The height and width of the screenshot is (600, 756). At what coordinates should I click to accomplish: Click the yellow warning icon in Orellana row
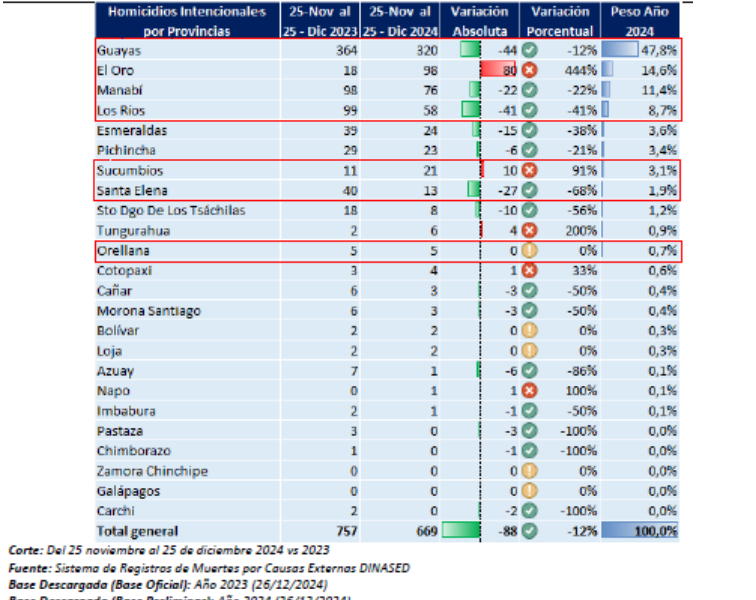point(528,251)
